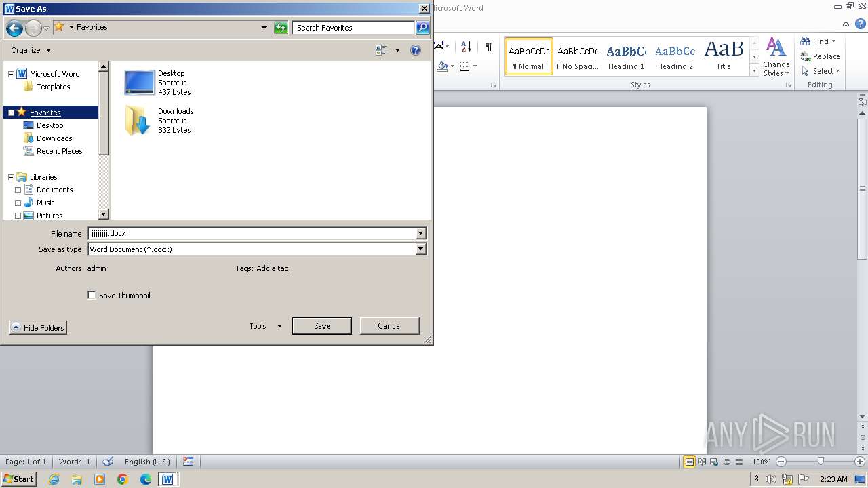Viewport: 868px width, 488px height.
Task: Click the Hide Folders button
Action: tap(38, 328)
